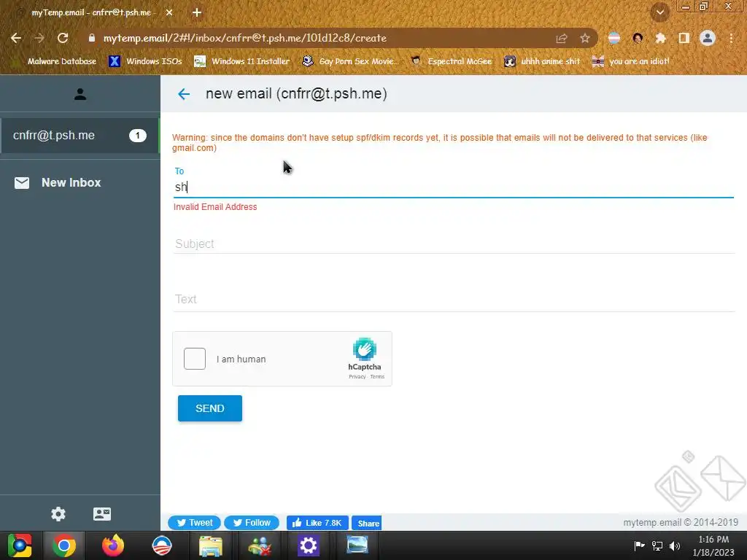747x560 pixels.
Task: Open a new browser tab with plus
Action: [x=197, y=12]
